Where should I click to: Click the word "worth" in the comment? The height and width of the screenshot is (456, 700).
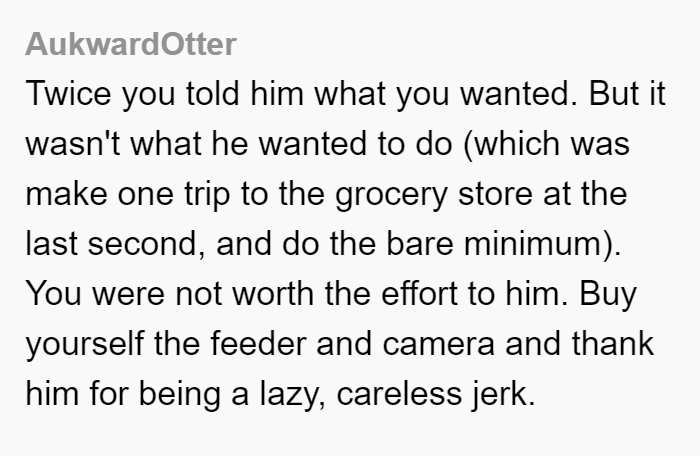(x=273, y=293)
